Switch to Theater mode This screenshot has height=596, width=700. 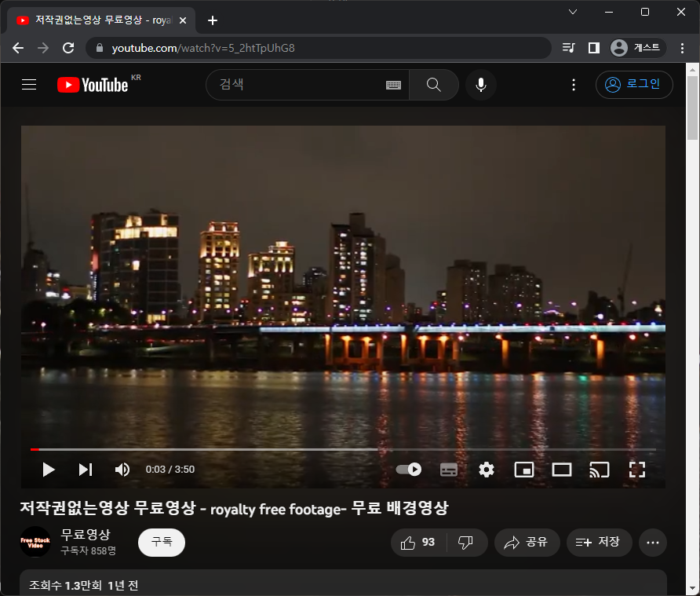coord(561,469)
